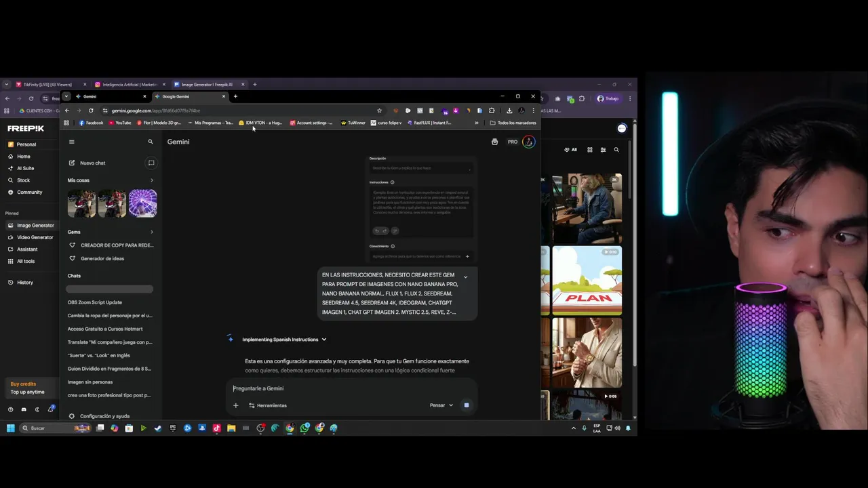Open YouTube bookmark

(119, 123)
